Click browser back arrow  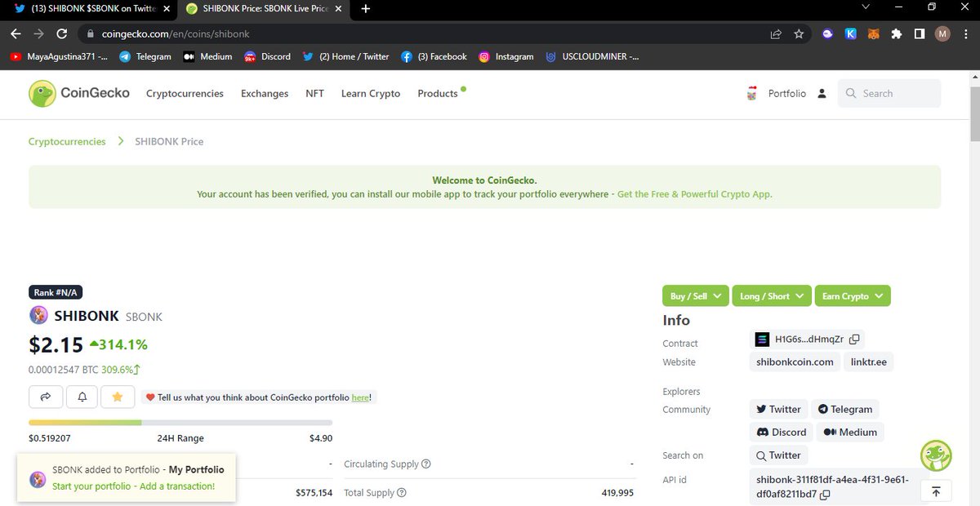[x=16, y=34]
